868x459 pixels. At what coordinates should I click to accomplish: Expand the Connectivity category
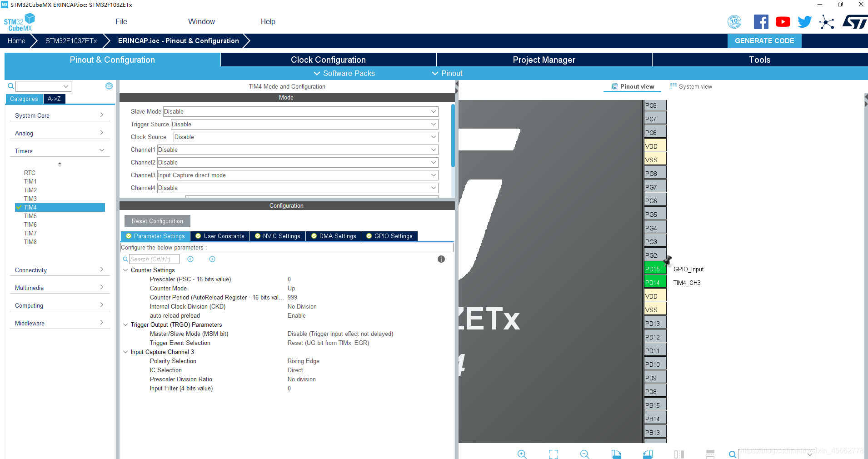(x=60, y=270)
